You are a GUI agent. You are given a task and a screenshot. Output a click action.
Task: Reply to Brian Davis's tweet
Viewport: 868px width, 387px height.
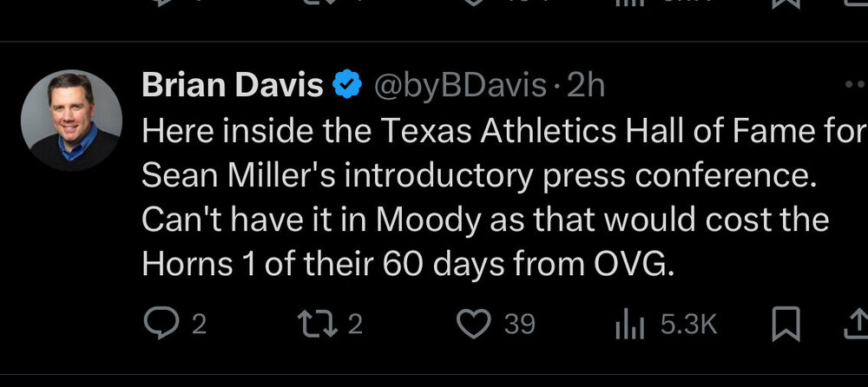(160, 324)
